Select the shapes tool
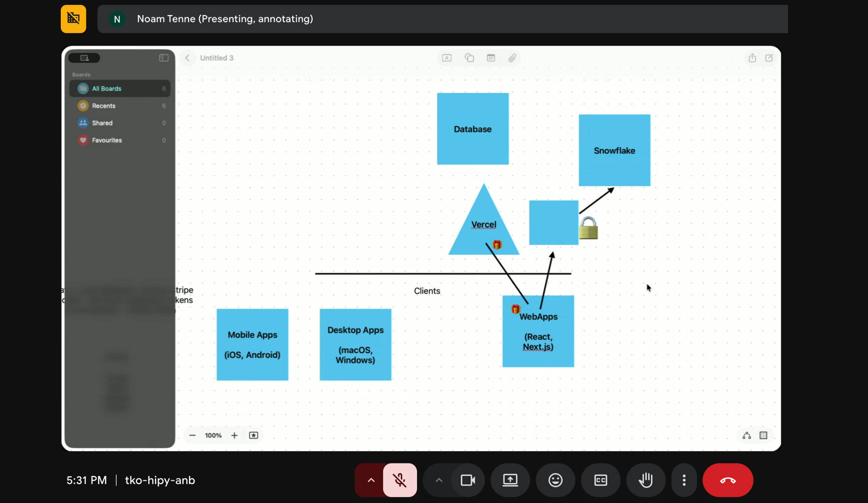The height and width of the screenshot is (503, 868). point(469,58)
